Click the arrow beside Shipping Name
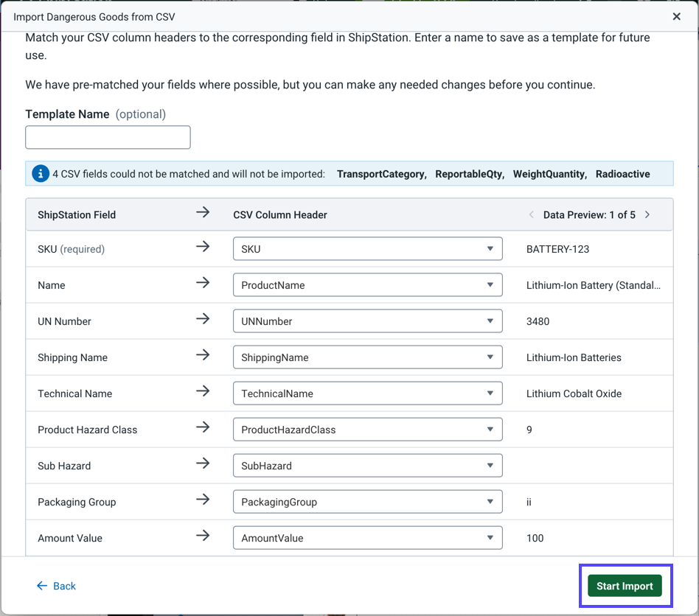 [x=203, y=354]
